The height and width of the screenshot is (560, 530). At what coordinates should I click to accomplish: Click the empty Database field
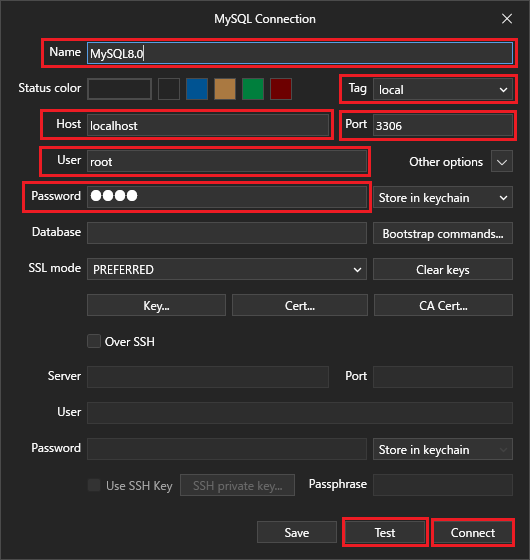(227, 233)
